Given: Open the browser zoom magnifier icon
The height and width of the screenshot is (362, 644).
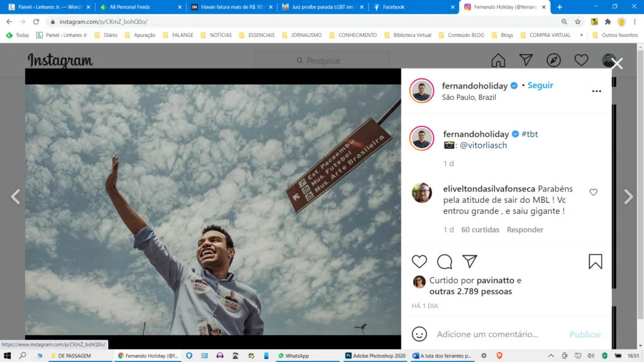Looking at the screenshot, I should click(x=564, y=22).
